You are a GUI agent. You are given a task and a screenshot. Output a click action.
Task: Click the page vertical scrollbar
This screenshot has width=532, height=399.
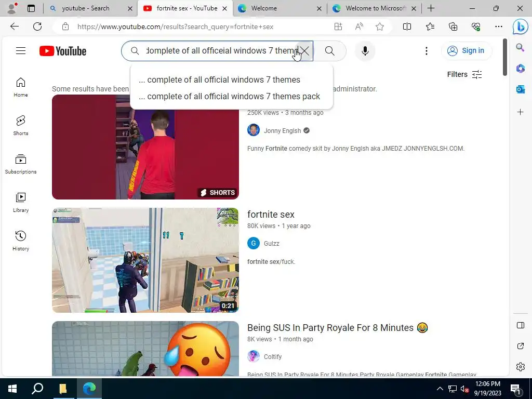[504, 57]
